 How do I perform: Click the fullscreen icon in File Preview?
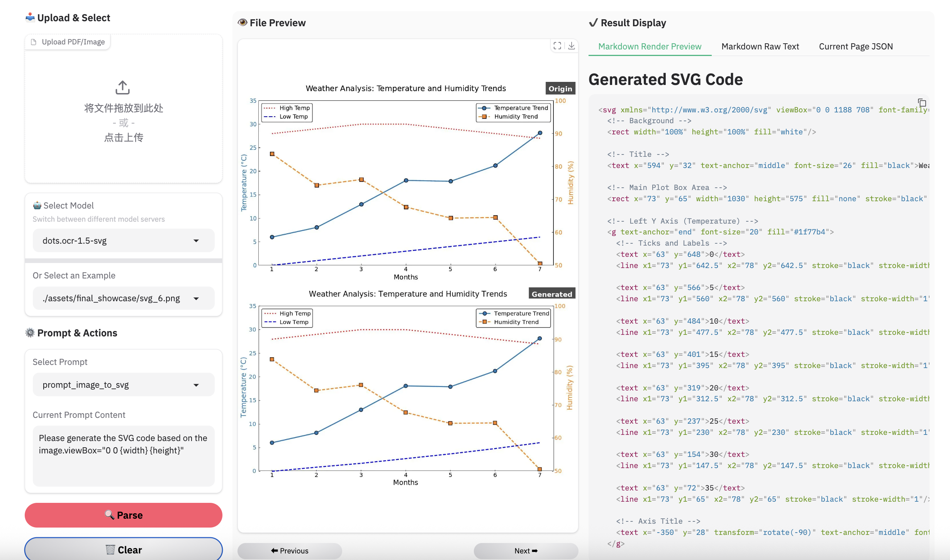(557, 46)
